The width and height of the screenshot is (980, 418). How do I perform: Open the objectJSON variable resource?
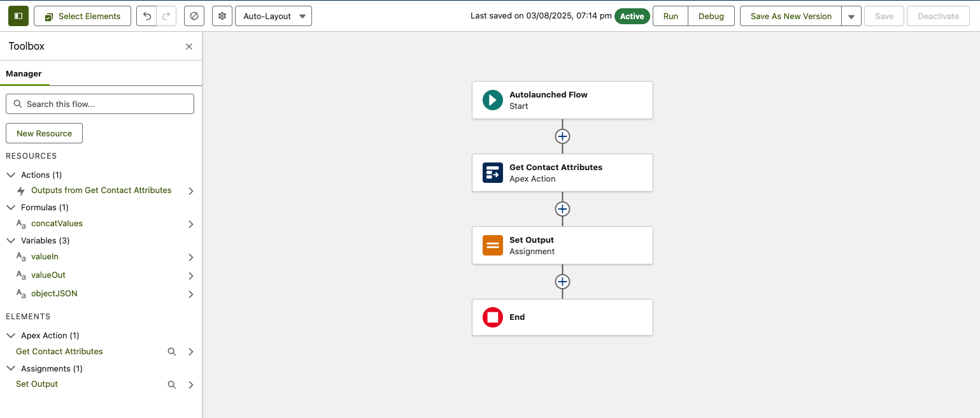coord(54,294)
